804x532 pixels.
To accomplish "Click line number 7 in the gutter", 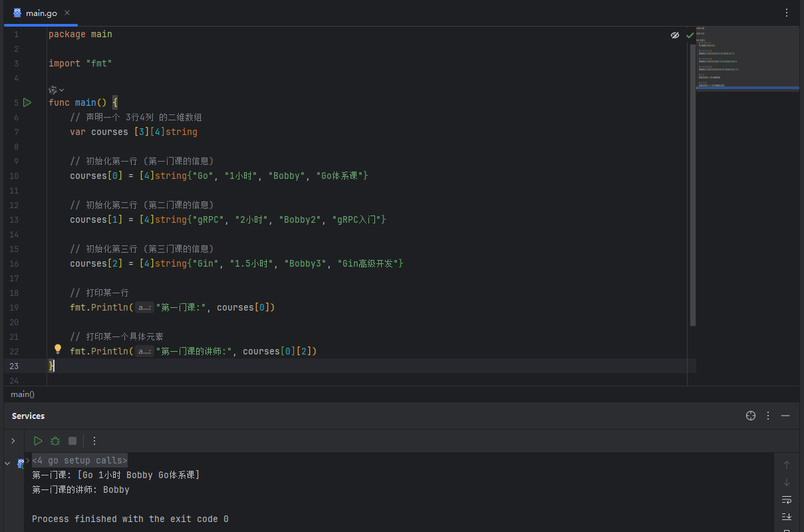I will [16, 132].
